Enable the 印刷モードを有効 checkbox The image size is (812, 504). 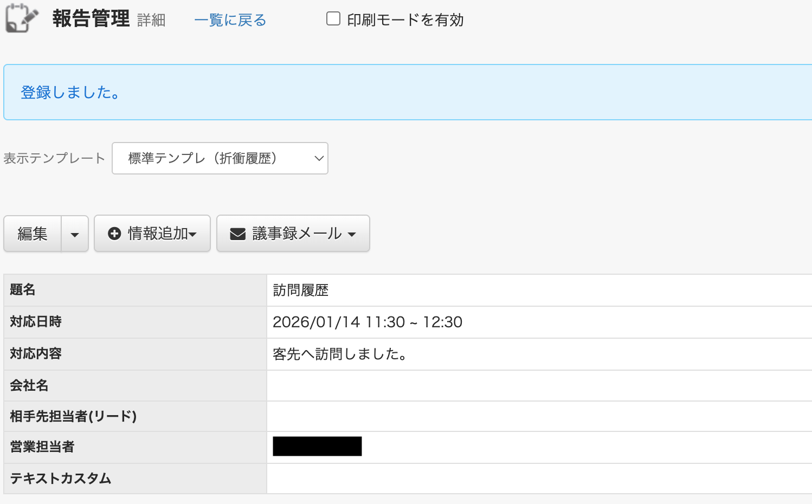[x=333, y=19]
